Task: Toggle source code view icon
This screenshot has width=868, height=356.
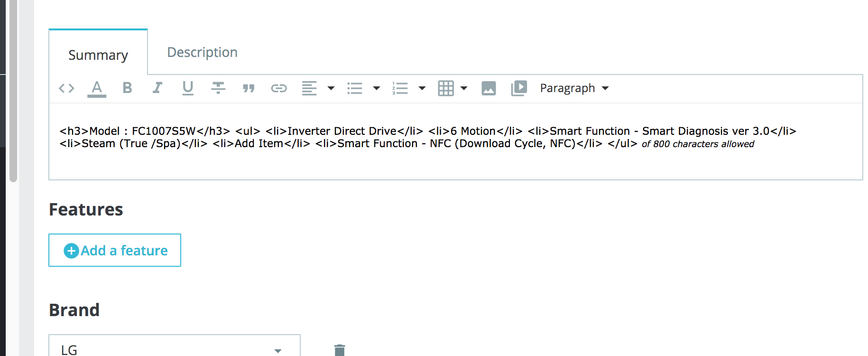Action: click(x=66, y=88)
